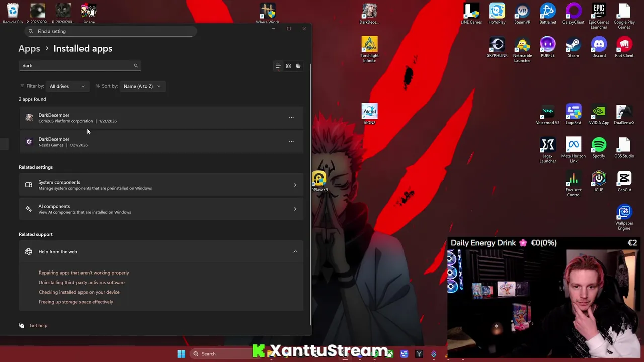Open more options for Com2uS DarkDecember

(291, 118)
